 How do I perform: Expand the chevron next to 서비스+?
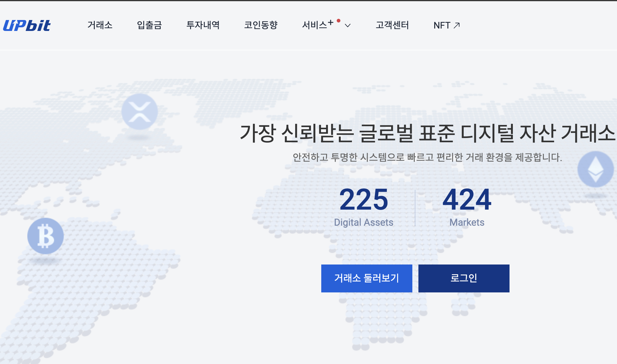pos(348,26)
